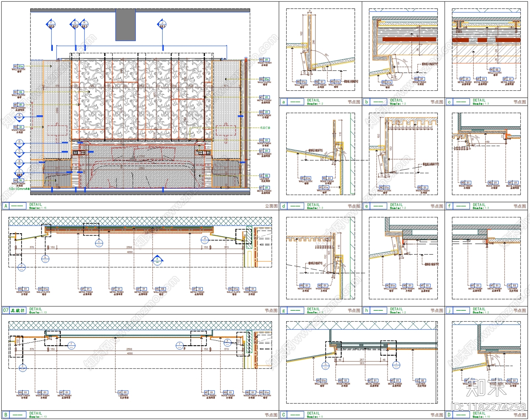Viewport: 530px width, 420px height.
Task: Click letter C in detail title block
Action: coord(284,414)
